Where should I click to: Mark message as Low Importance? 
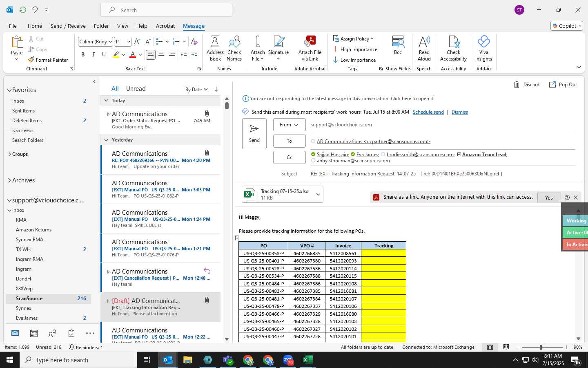(x=354, y=60)
